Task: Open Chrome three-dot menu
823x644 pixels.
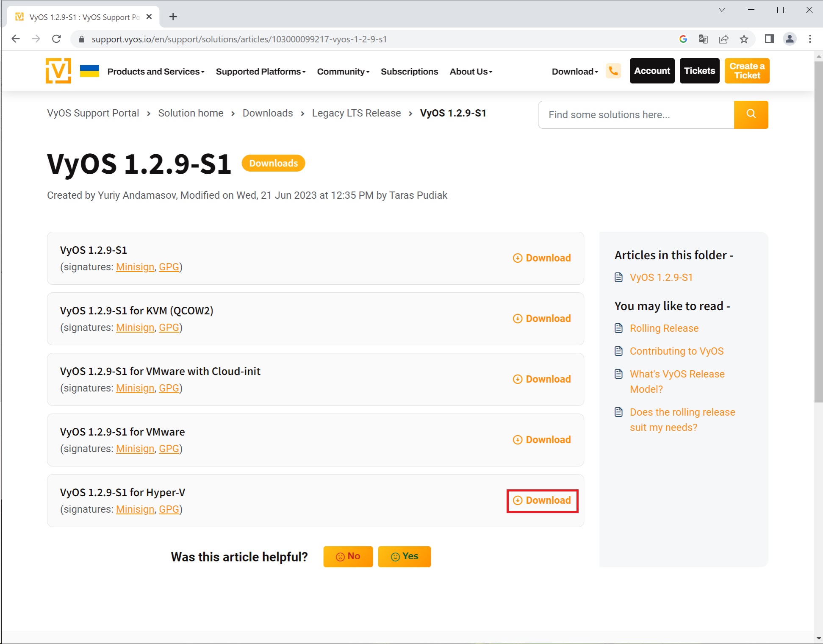Action: [810, 39]
